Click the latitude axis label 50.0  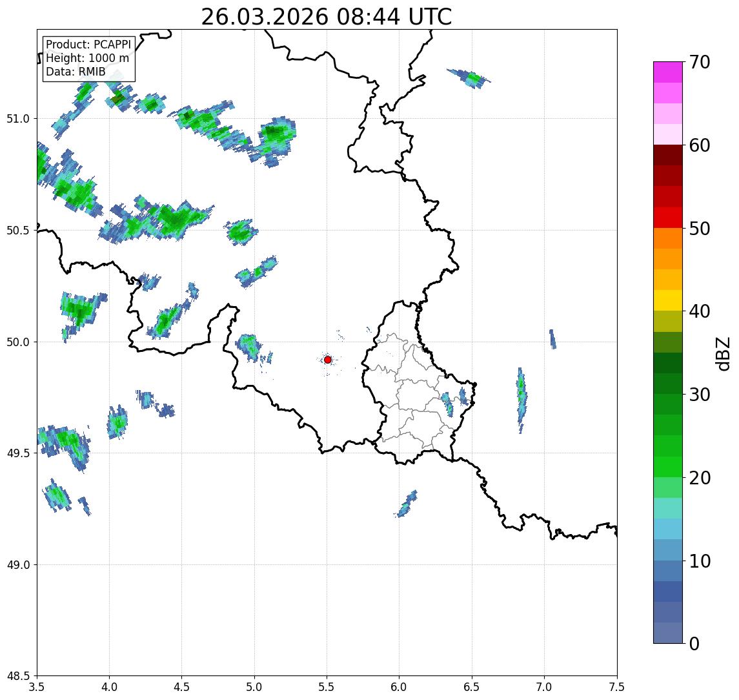[18, 342]
